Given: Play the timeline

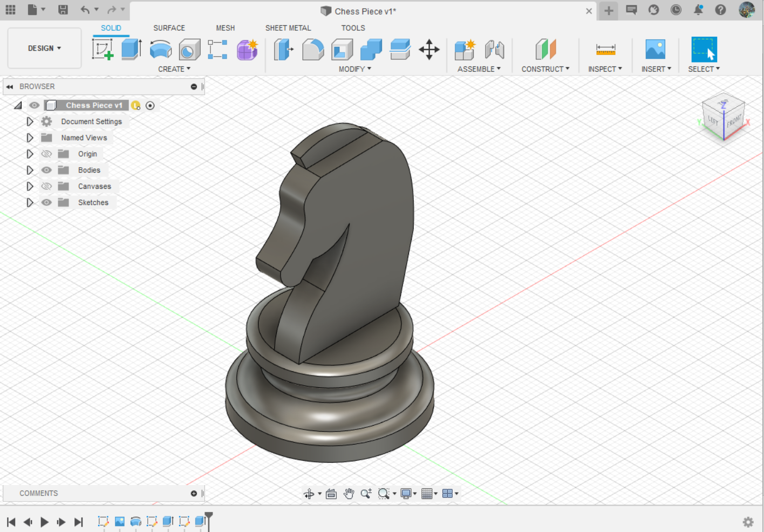Looking at the screenshot, I should click(44, 522).
